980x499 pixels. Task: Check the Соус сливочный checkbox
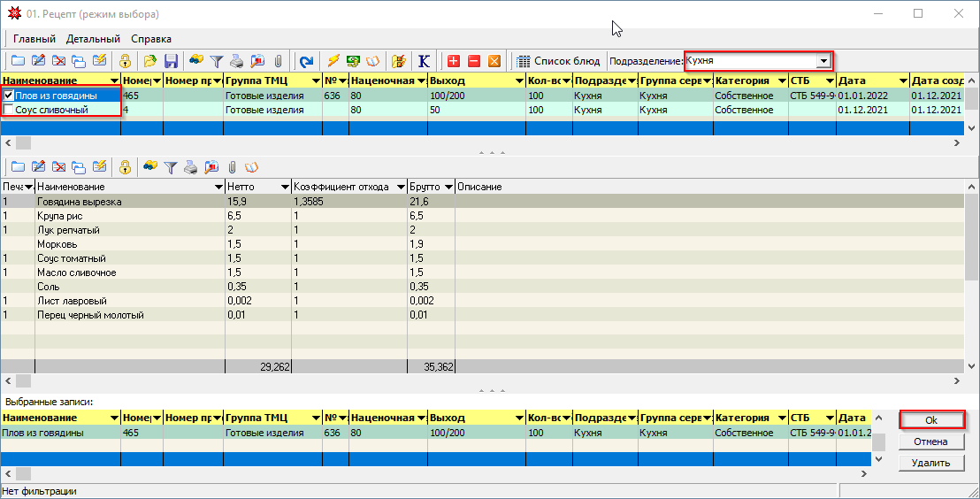[x=9, y=110]
